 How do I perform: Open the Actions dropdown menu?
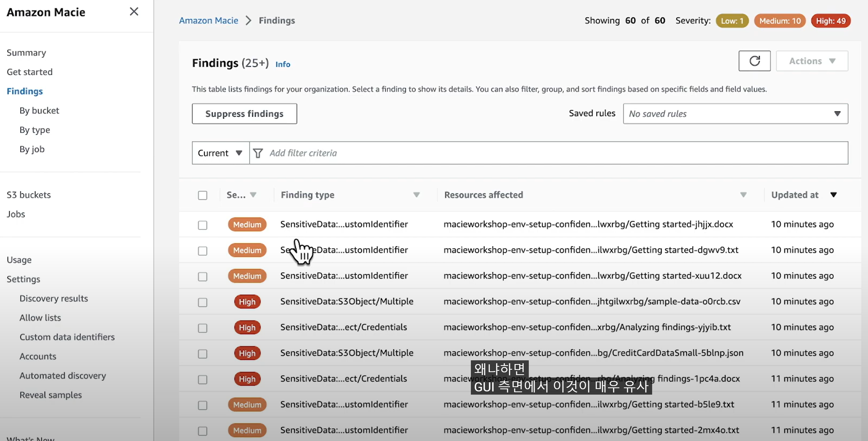pyautogui.click(x=811, y=61)
